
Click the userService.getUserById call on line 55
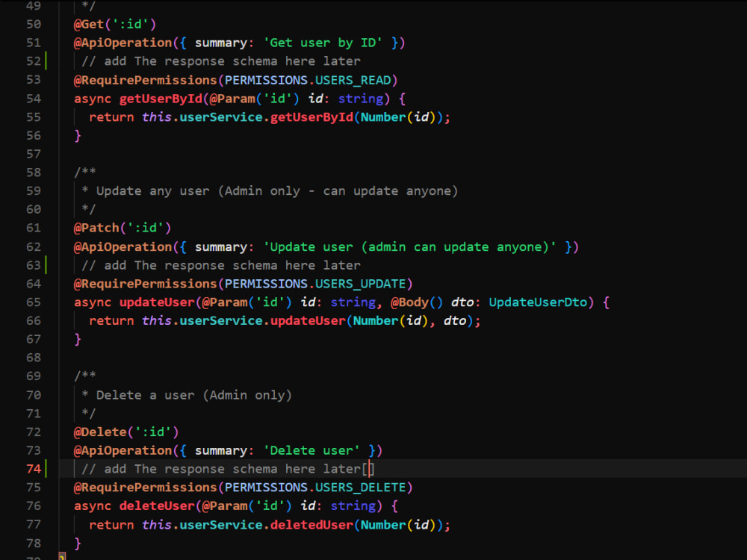[x=267, y=117]
